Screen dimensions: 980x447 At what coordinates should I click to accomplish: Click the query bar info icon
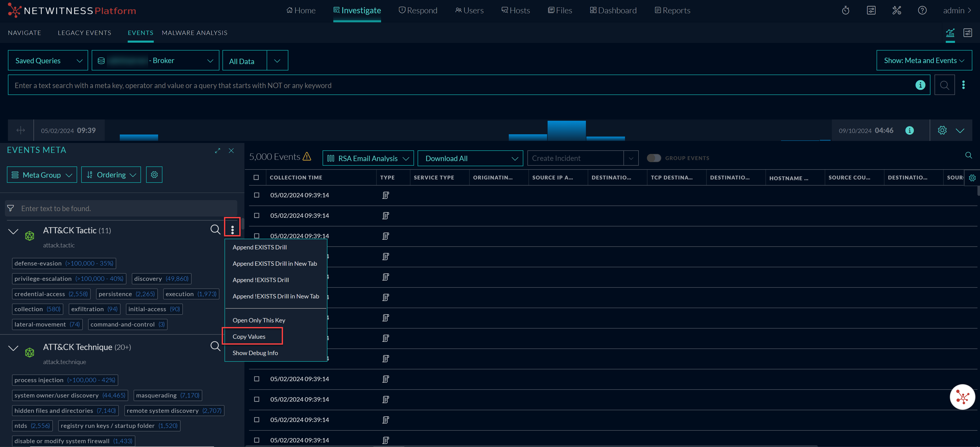click(920, 85)
